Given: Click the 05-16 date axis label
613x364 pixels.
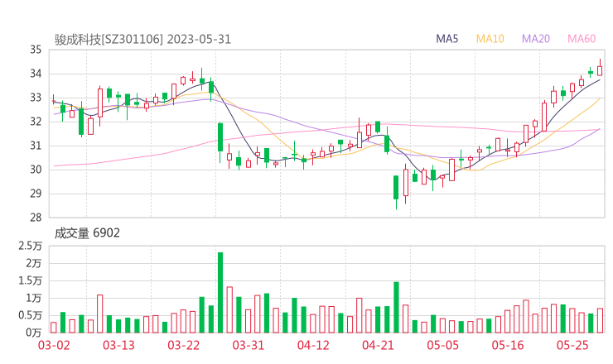Looking at the screenshot, I should click(x=508, y=345).
